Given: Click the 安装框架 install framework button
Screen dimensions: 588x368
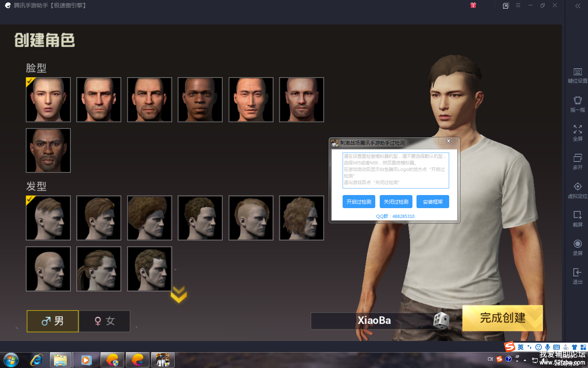Looking at the screenshot, I should coord(433,202).
